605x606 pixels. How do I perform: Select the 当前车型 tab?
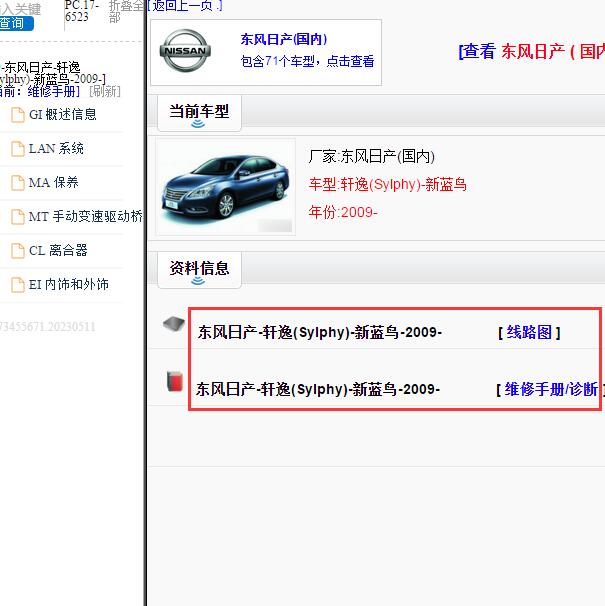(199, 113)
